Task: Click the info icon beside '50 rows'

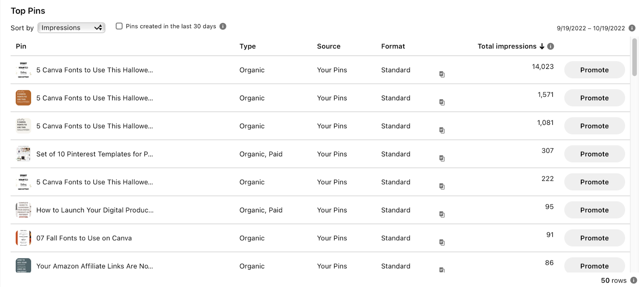Action: 634,280
